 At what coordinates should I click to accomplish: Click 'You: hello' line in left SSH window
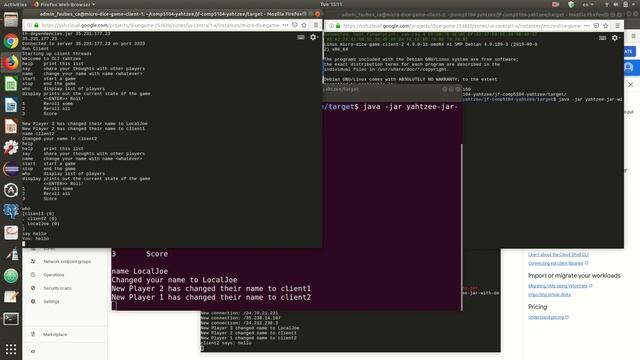click(36, 238)
